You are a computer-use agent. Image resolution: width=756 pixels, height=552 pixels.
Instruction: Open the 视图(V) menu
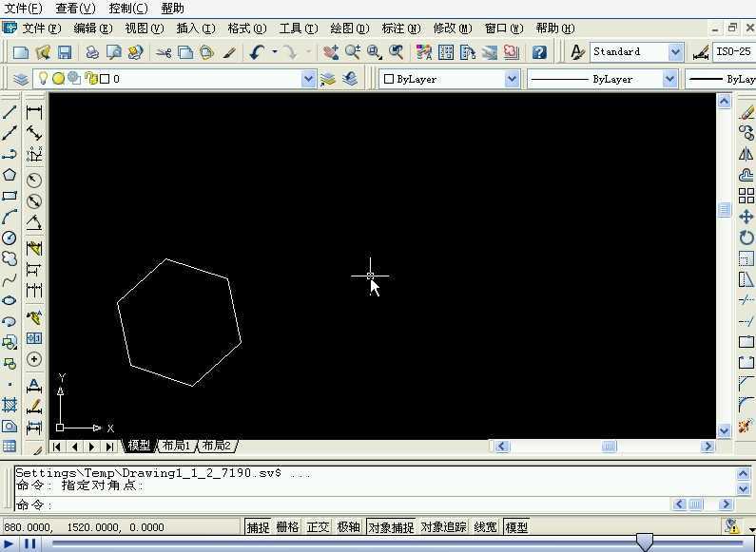pos(145,29)
